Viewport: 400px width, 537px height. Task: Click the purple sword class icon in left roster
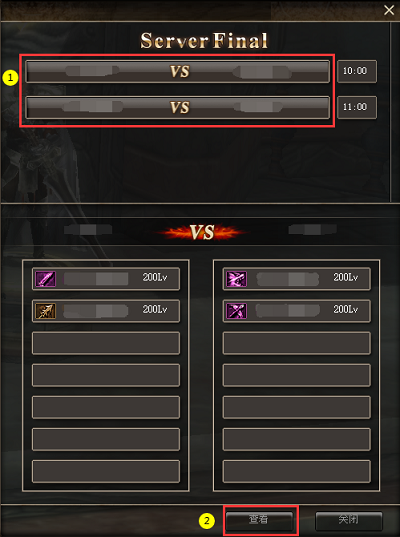click(x=46, y=279)
